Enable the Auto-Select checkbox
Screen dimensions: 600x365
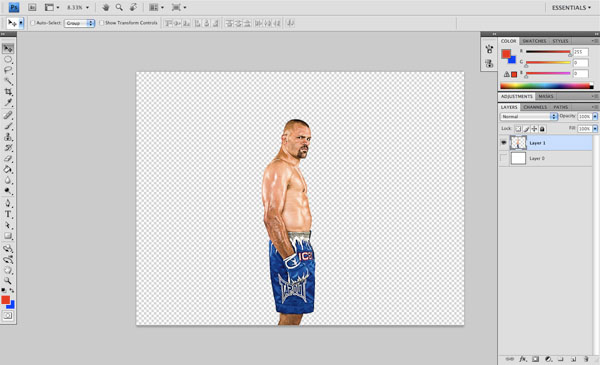click(x=33, y=23)
